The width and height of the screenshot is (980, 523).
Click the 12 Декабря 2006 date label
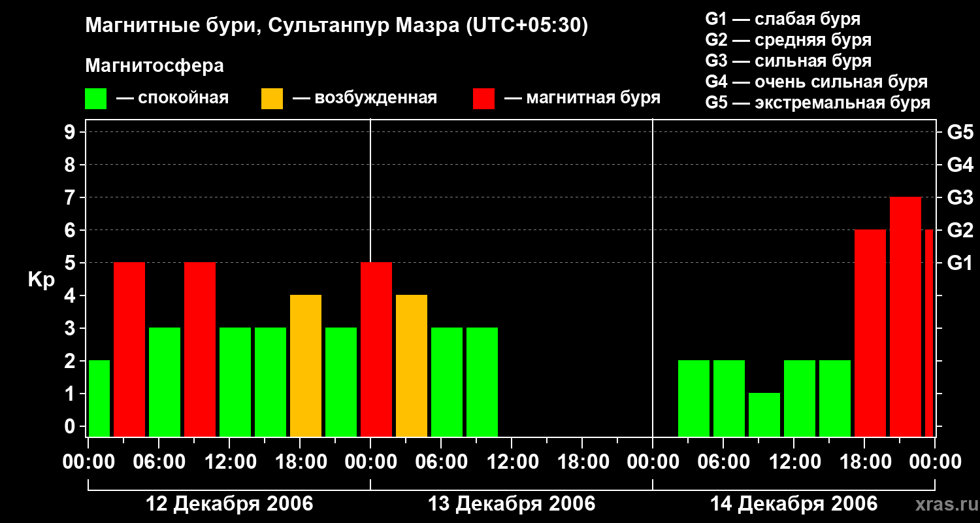pos(229,504)
